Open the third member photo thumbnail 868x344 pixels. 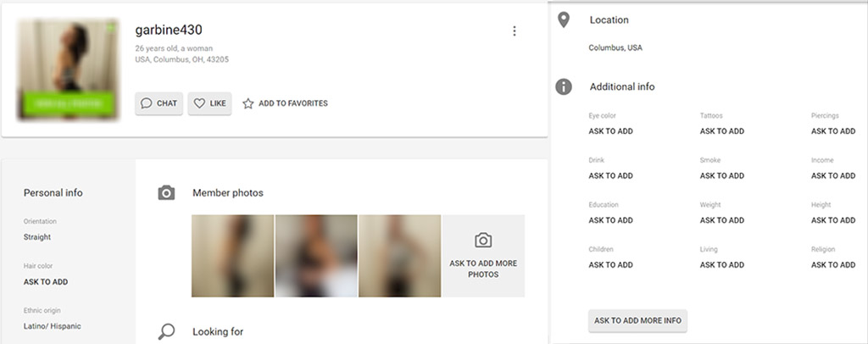(400, 256)
